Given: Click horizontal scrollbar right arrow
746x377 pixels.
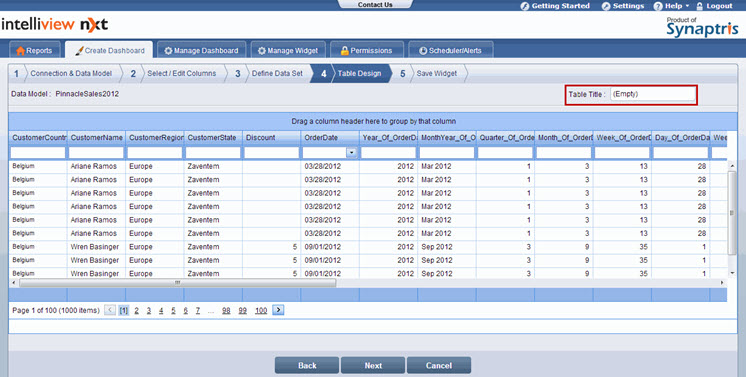Looking at the screenshot, I should (x=722, y=283).
